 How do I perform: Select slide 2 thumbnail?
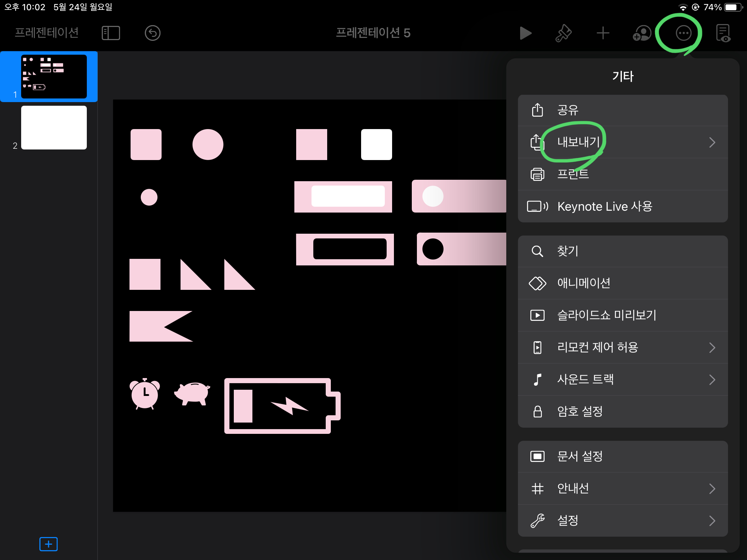tap(54, 128)
